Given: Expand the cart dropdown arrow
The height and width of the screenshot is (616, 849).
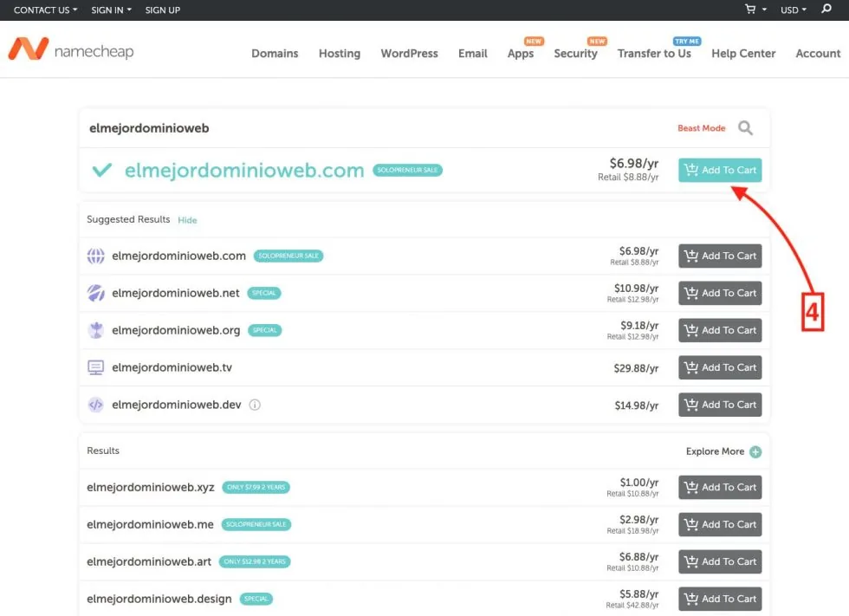Looking at the screenshot, I should pyautogui.click(x=764, y=10).
